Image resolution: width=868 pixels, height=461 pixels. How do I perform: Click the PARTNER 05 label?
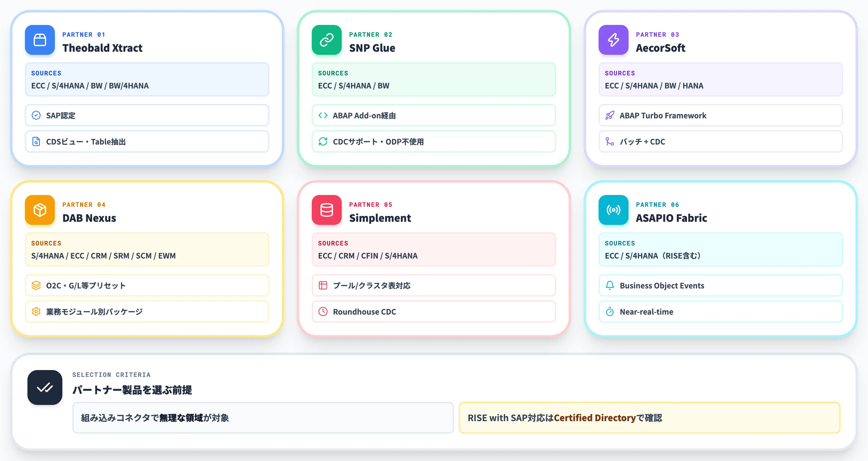point(370,204)
